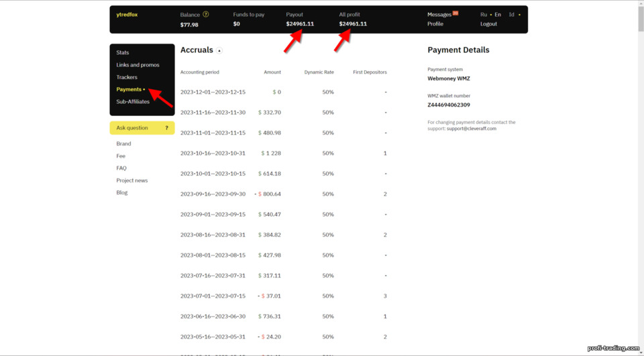Image resolution: width=644 pixels, height=356 pixels.
Task: Select Payments in the sidebar
Action: [x=129, y=89]
